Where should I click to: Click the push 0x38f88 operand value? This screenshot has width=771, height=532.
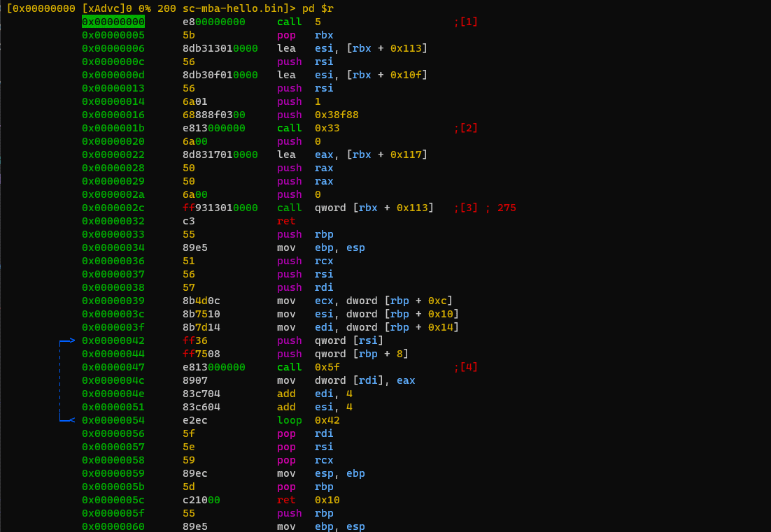tap(337, 115)
